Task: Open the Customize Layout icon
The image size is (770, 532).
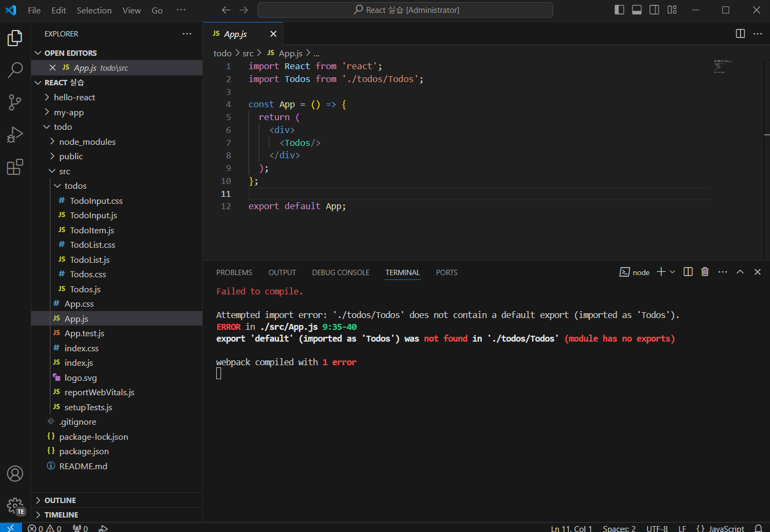Action: 672,10
